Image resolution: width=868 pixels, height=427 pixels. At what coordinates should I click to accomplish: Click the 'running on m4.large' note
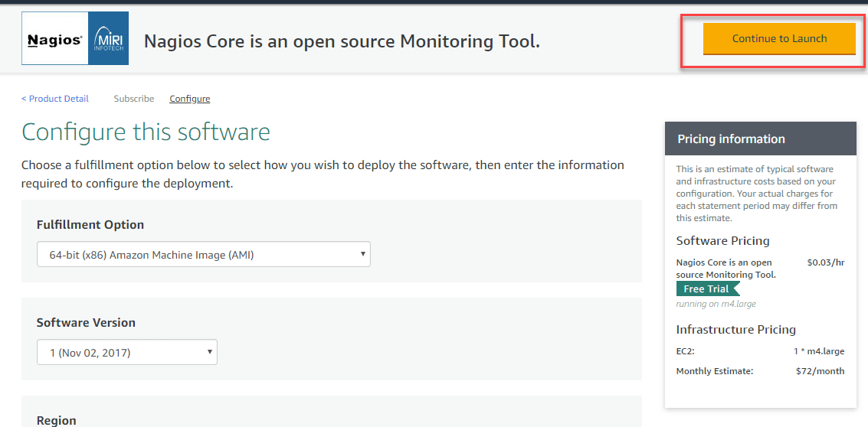(716, 304)
